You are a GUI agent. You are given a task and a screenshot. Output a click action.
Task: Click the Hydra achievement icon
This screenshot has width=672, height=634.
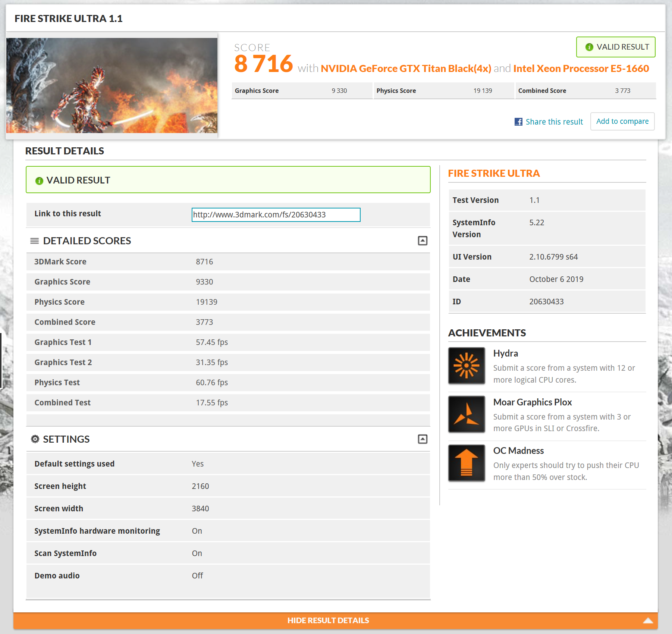467,365
